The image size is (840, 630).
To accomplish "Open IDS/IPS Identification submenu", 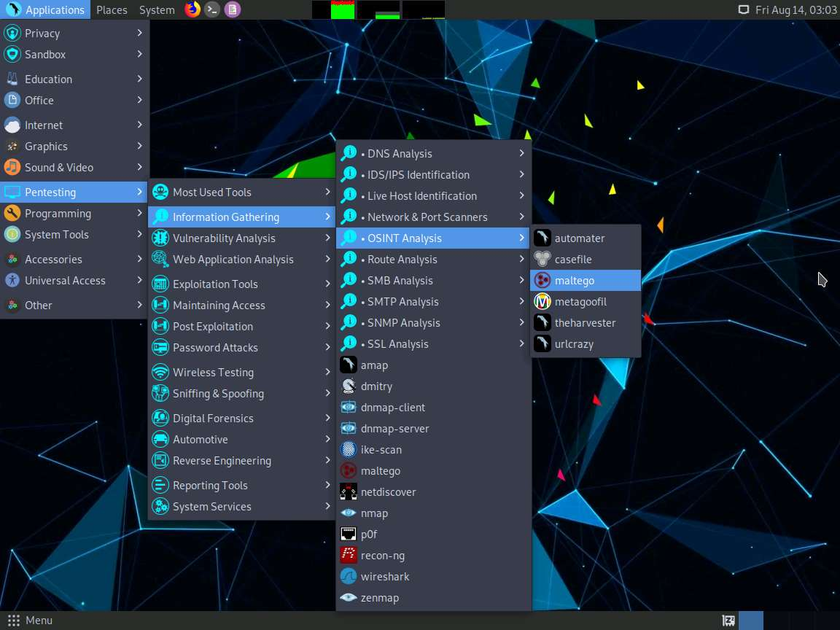I will (433, 175).
